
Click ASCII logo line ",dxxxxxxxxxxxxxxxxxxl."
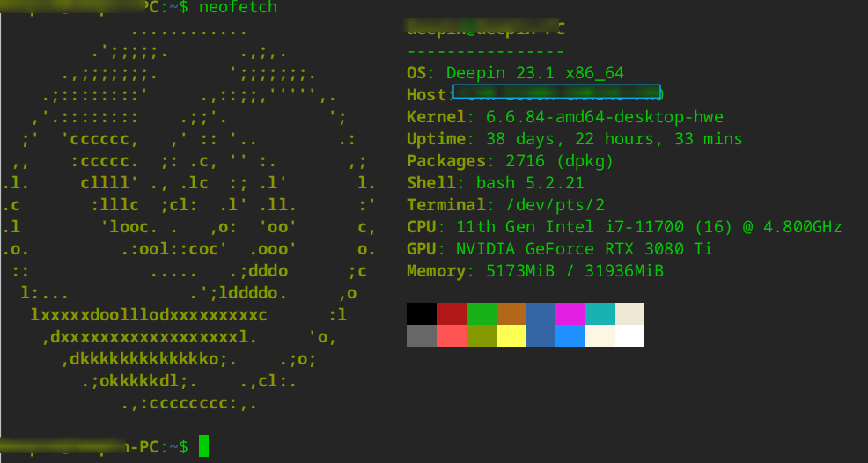click(x=149, y=337)
